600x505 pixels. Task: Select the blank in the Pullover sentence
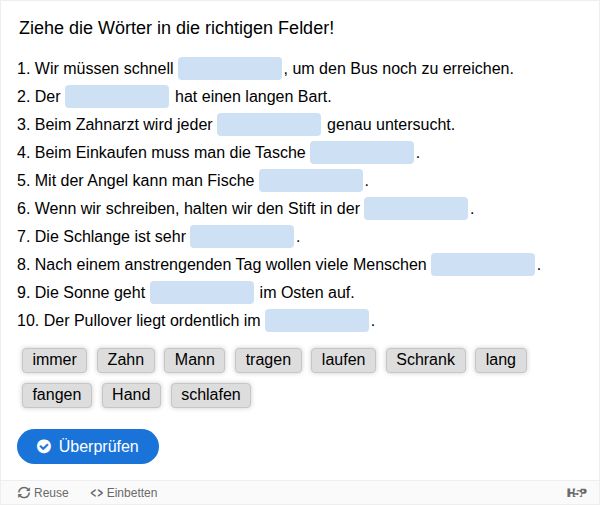coord(317,321)
